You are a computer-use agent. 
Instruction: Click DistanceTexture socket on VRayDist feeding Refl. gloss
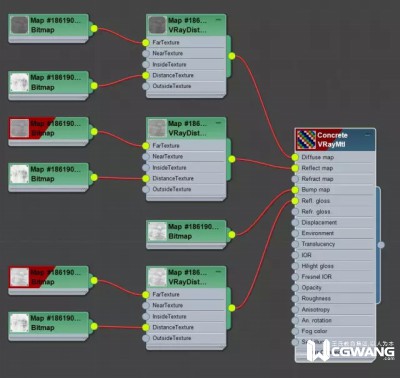click(146, 327)
